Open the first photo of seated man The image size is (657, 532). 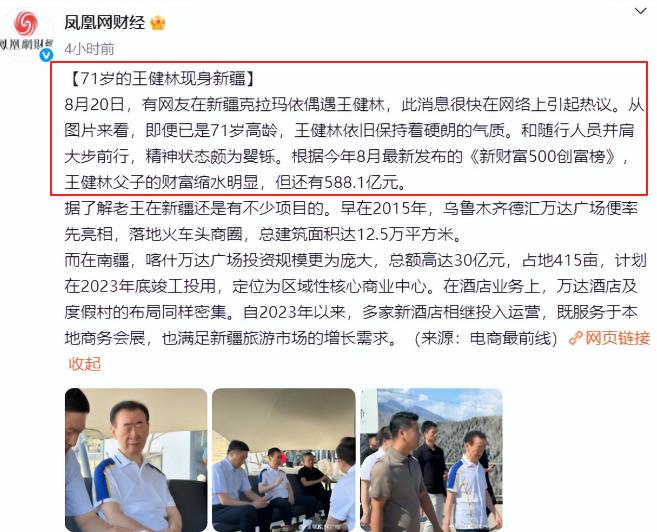point(136,460)
